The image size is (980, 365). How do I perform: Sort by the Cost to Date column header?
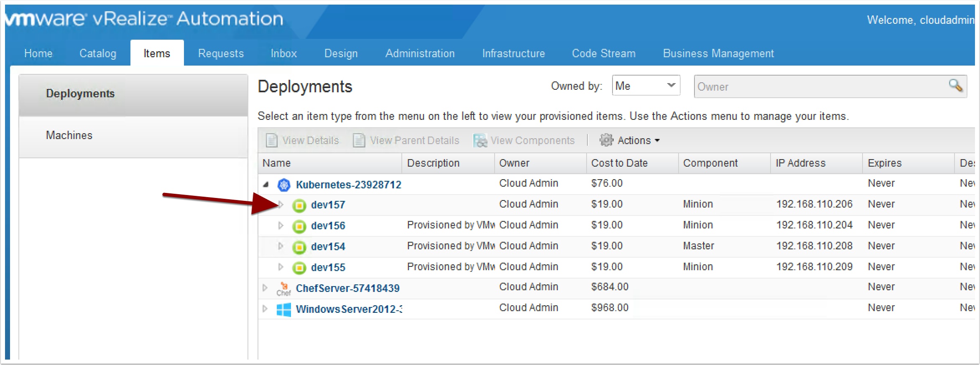click(x=619, y=163)
